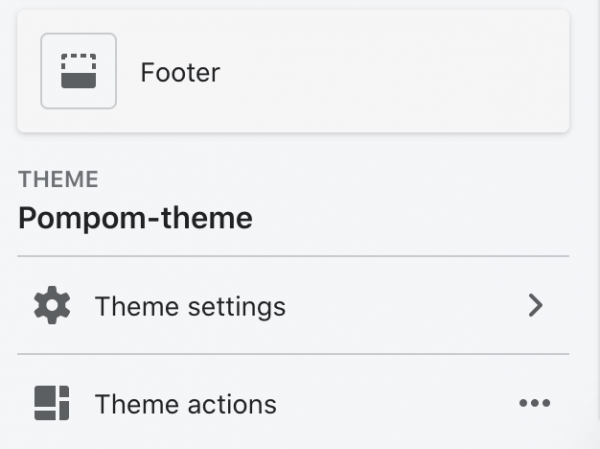Viewport: 600px width, 449px height.
Task: Open Theme settings
Action: (x=293, y=305)
